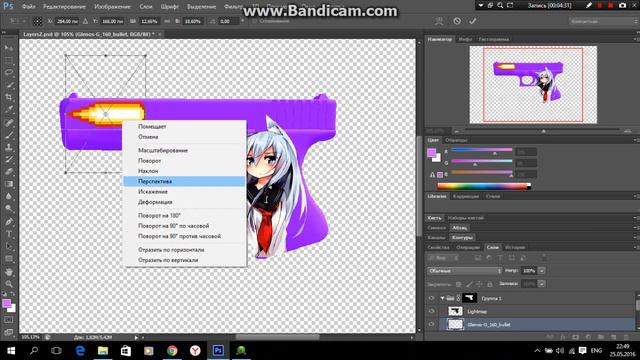Create a new group with folder icon
Image resolution: width=640 pixels, height=360 pixels.
[x=601, y=337]
